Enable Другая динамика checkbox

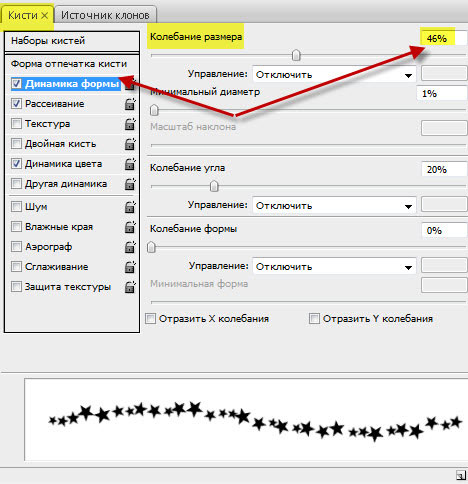pyautogui.click(x=16, y=184)
